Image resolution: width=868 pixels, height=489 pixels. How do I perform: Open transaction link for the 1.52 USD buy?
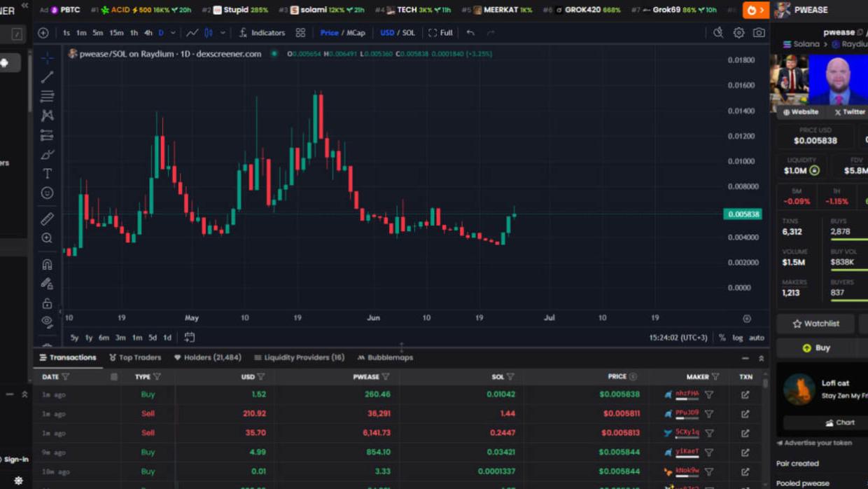[x=745, y=394]
